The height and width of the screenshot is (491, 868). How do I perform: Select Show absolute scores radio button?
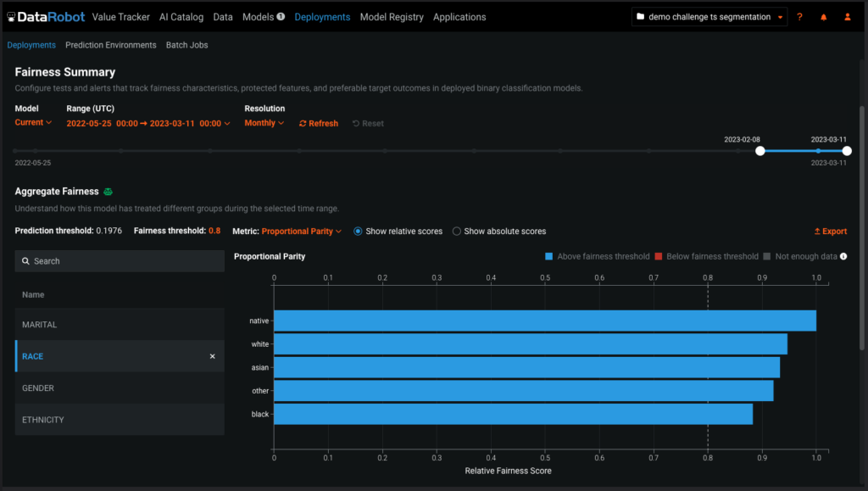(x=457, y=232)
